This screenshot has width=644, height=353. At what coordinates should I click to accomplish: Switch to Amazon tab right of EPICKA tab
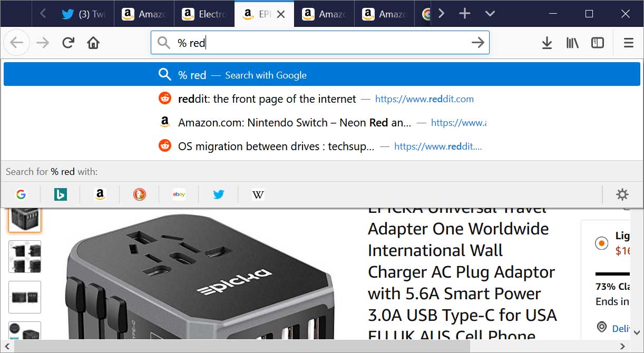(x=324, y=14)
